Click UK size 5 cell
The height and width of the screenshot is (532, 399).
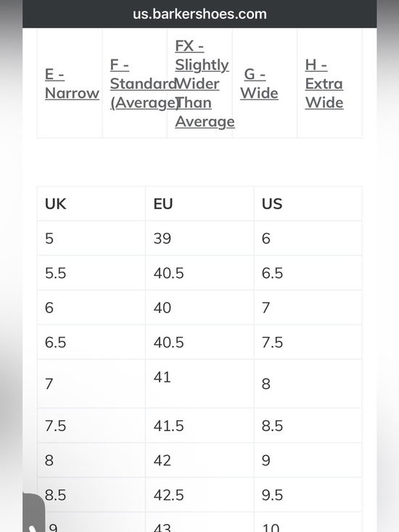point(91,239)
